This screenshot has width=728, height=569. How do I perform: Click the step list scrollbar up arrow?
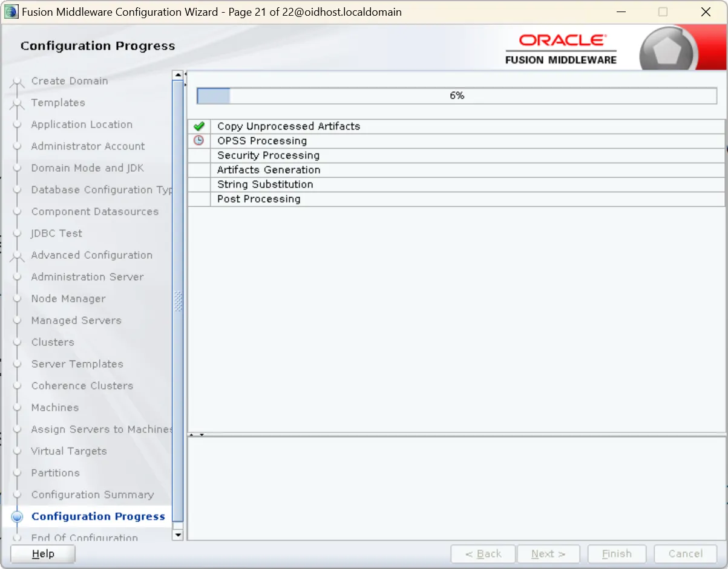pos(178,76)
